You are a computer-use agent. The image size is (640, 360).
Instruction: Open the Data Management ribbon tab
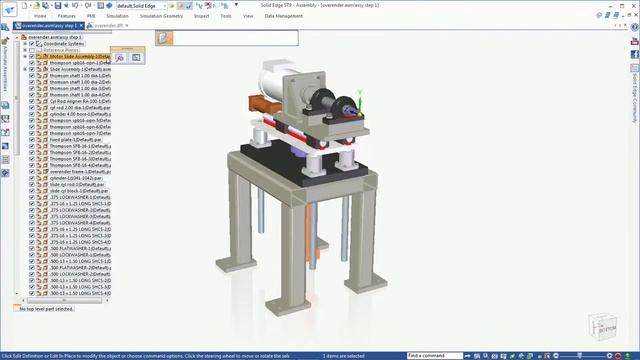click(284, 16)
